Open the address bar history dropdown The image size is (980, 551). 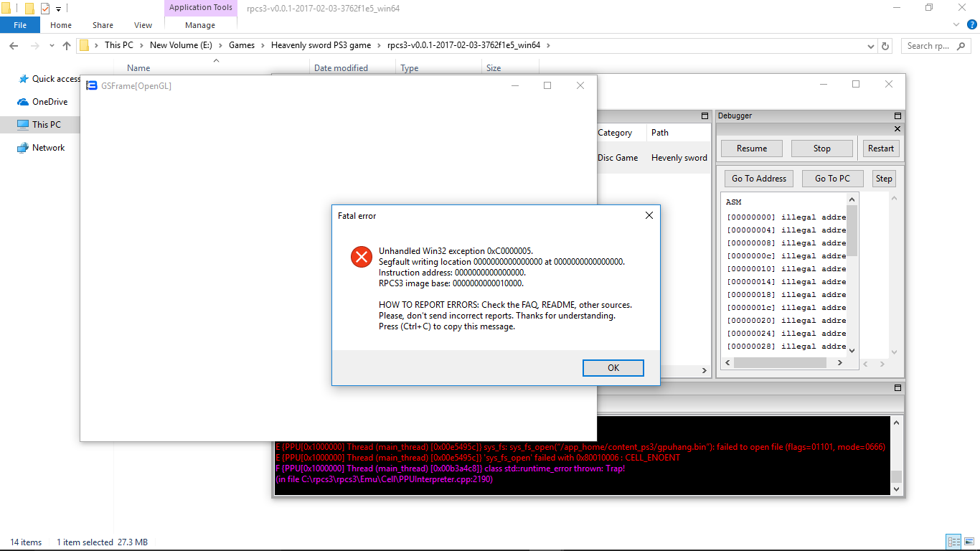click(870, 45)
